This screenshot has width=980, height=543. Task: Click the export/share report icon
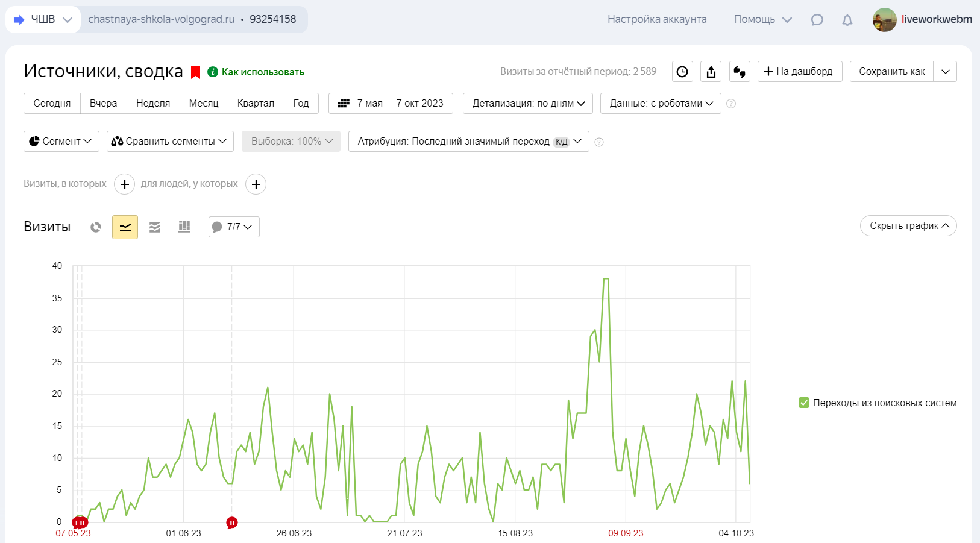[x=711, y=72]
